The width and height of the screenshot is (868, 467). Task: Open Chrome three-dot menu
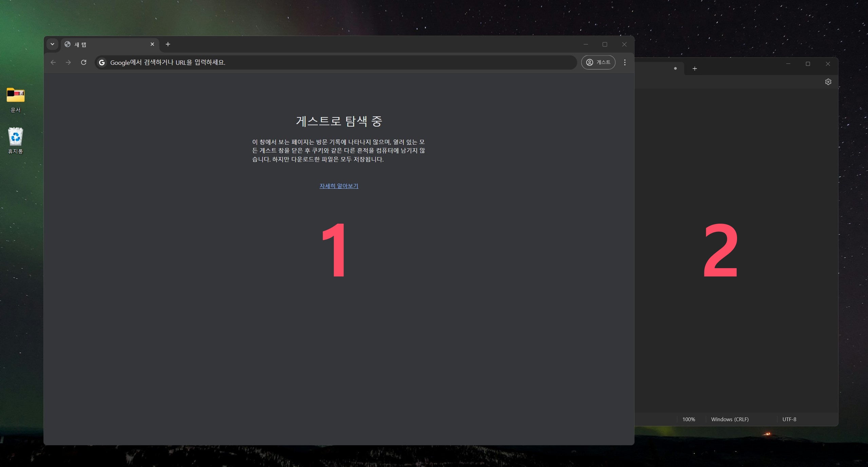[x=625, y=62]
